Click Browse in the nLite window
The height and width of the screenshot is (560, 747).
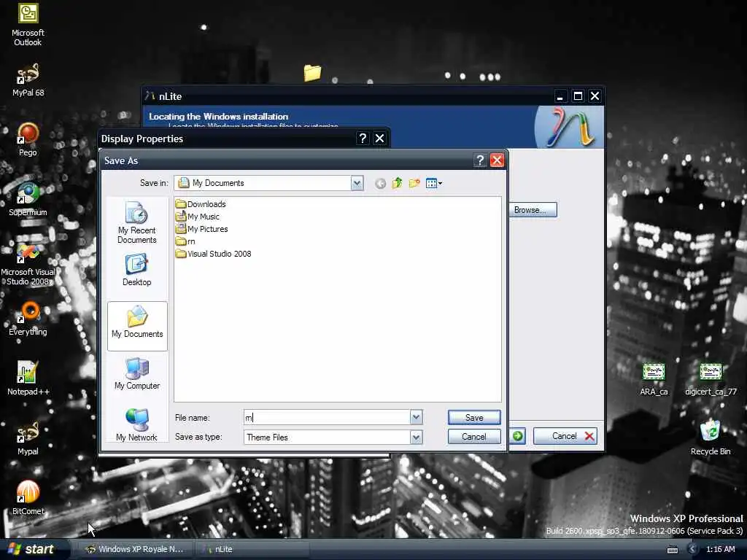(533, 210)
